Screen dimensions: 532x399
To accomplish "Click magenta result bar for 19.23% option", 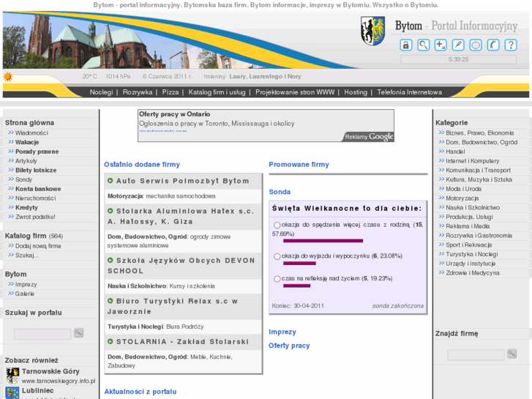I will (x=297, y=286).
